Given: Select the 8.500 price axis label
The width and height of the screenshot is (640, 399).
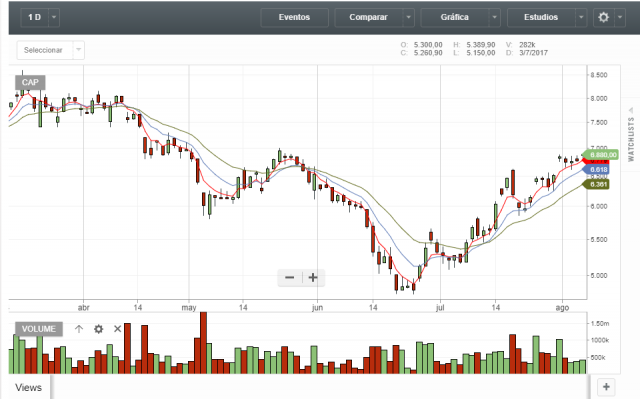Looking at the screenshot, I should point(599,75).
